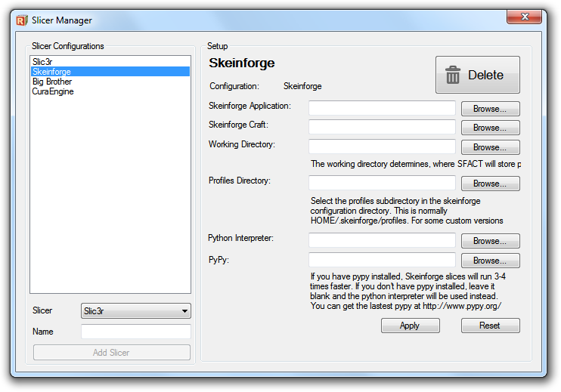561x392 pixels.
Task: Pick CuraEngine in the slicer configurations
Action: [53, 91]
